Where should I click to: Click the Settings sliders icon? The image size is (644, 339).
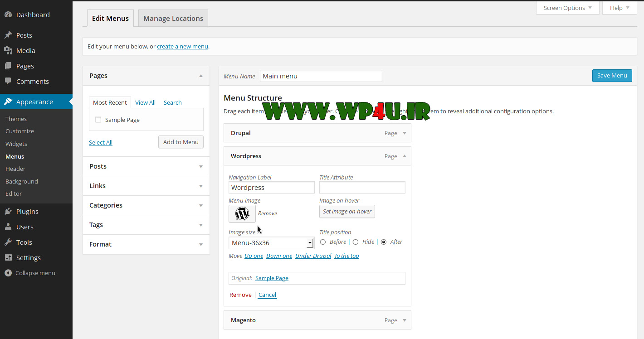(x=8, y=257)
